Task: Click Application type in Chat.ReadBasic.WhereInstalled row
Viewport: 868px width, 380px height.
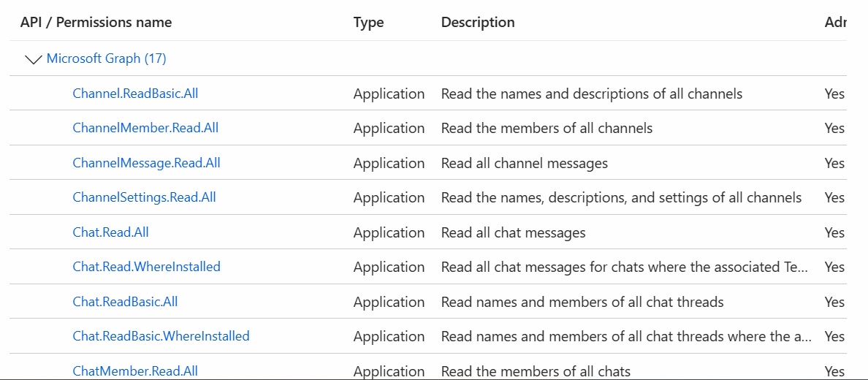Action: point(389,335)
